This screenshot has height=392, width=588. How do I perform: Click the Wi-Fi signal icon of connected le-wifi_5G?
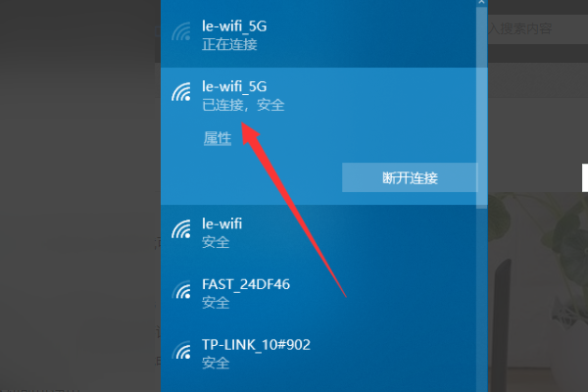181,92
